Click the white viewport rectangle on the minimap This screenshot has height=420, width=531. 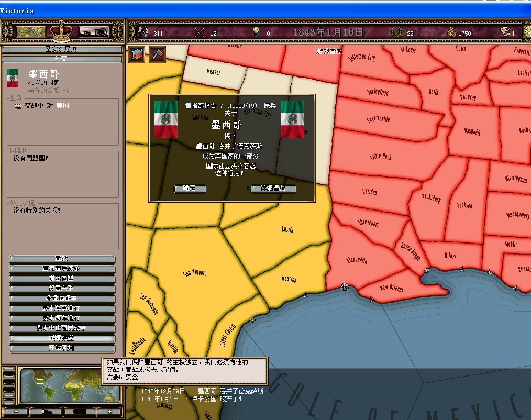coord(40,381)
